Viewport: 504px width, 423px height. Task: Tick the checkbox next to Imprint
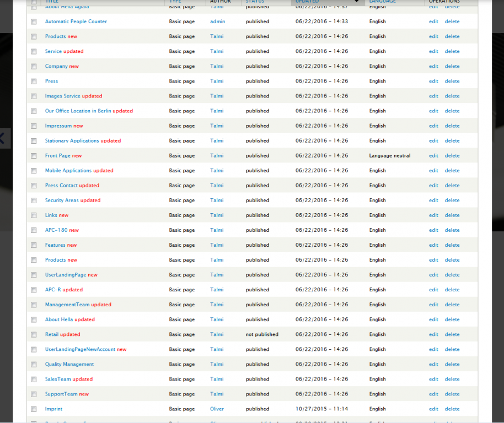coord(34,409)
